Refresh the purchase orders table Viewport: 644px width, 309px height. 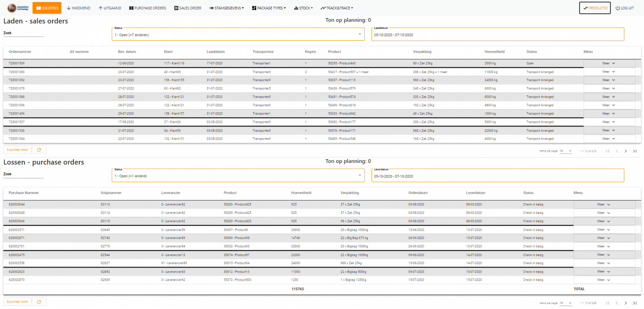pos(39,301)
